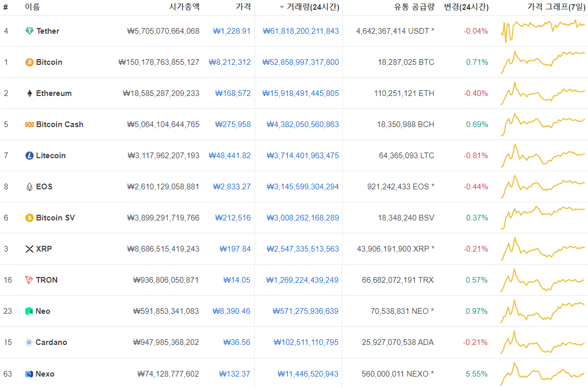Select Nexo 24h change 5.55%
This screenshot has height=388, width=588.
click(x=477, y=374)
